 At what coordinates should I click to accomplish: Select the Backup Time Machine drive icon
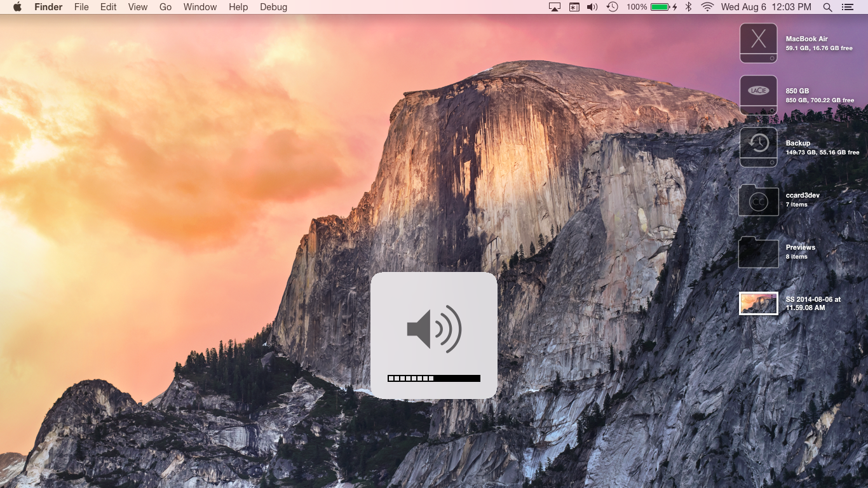(759, 147)
